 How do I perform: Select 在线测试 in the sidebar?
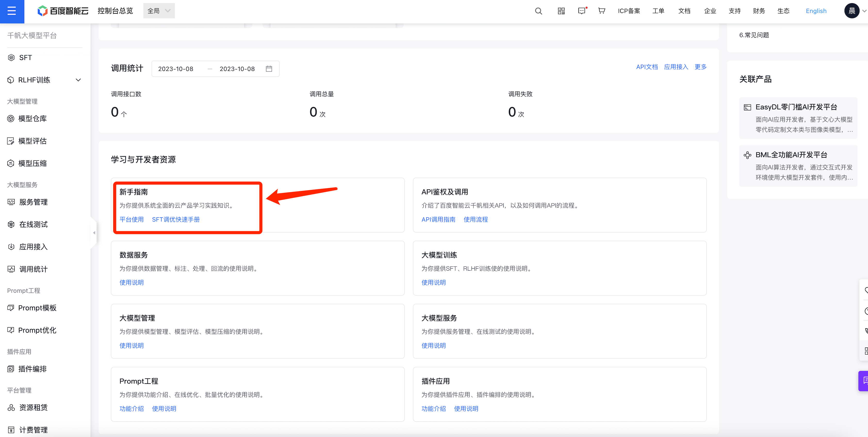33,225
